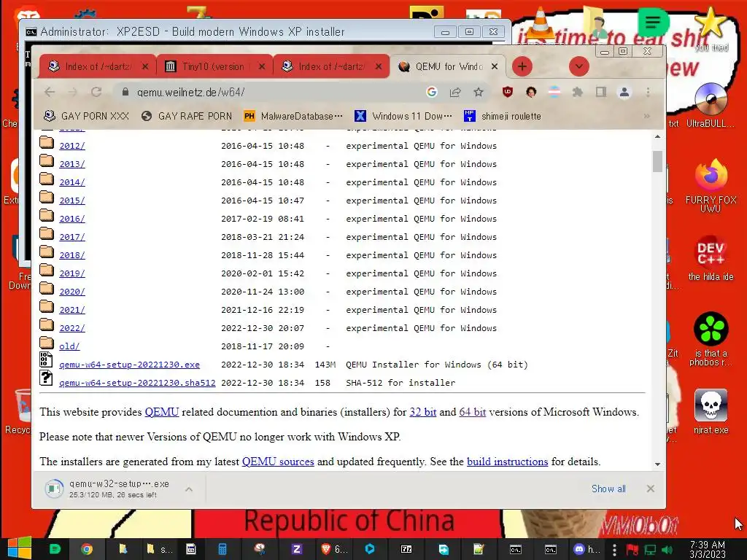The width and height of the screenshot is (747, 560).
Task: Open the 2019/ folder link
Action: click(x=72, y=273)
